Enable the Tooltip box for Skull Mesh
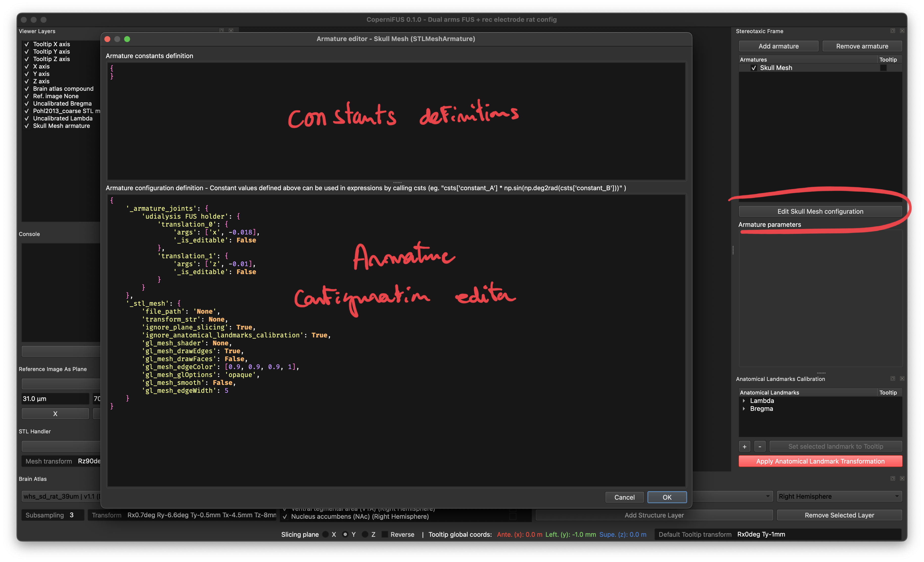 pos(883,68)
